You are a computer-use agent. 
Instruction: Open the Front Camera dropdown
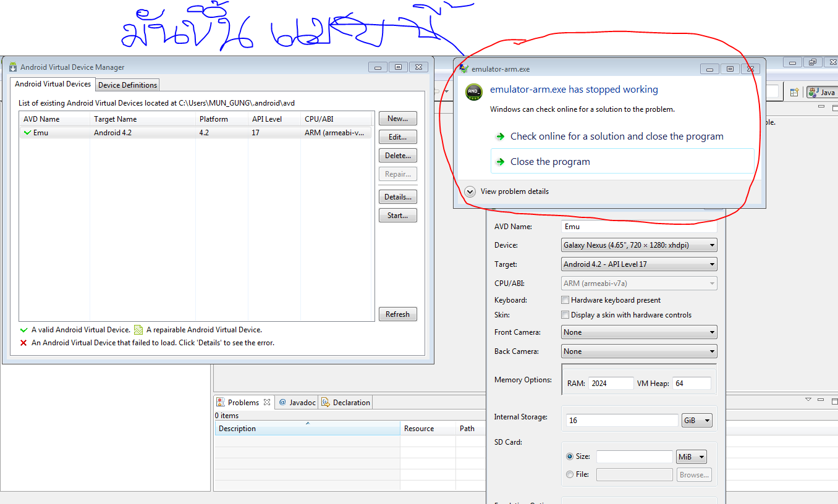point(639,332)
